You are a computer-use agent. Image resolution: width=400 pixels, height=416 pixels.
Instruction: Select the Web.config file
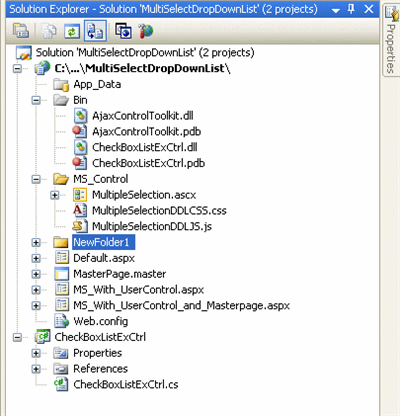(100, 321)
